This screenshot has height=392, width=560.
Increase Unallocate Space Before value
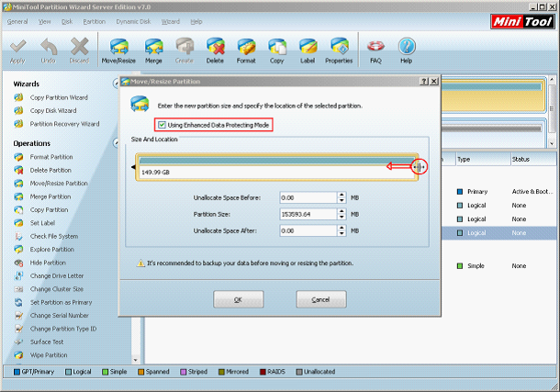click(x=342, y=195)
